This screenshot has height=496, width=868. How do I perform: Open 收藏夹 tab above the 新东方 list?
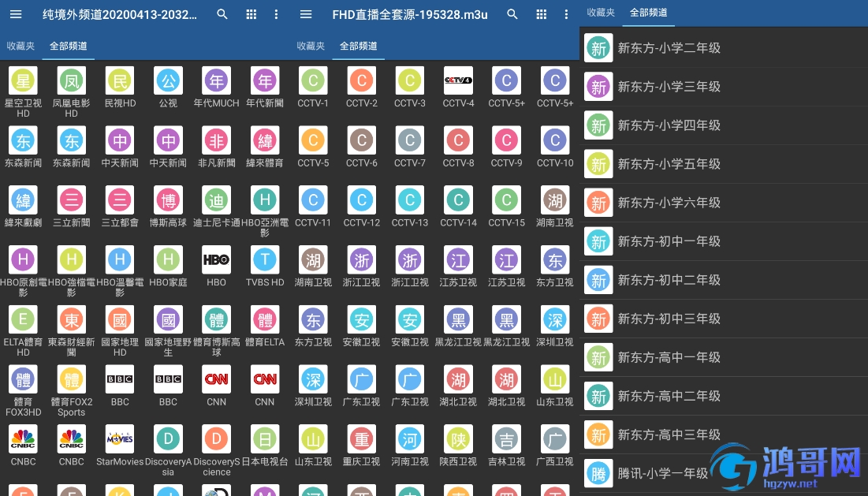click(601, 12)
